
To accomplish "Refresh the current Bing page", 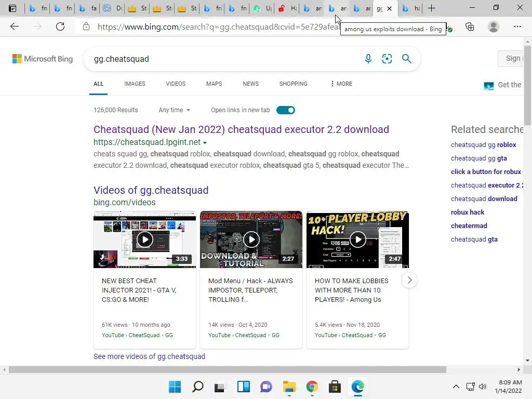I will [x=60, y=26].
